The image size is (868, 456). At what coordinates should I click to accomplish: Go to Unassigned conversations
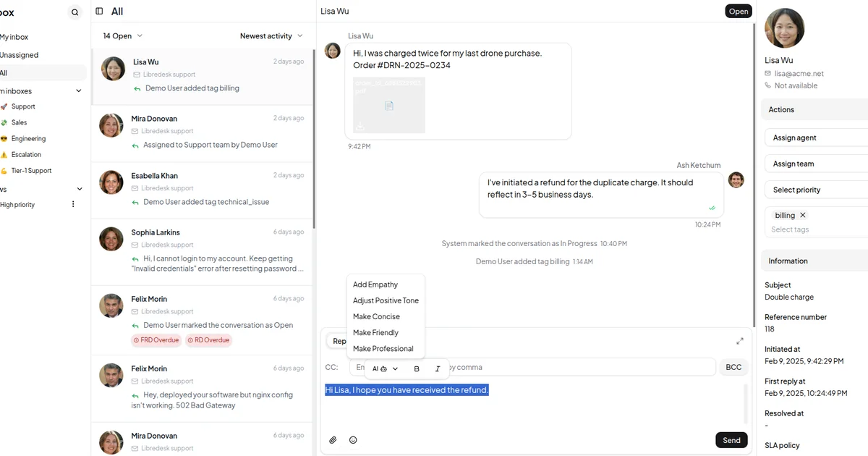click(x=19, y=55)
